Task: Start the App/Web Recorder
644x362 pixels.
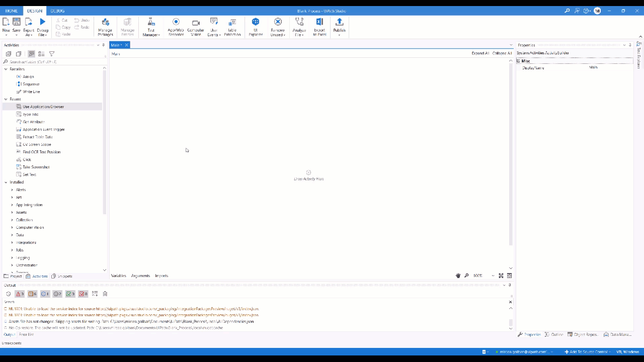Action: (x=176, y=27)
